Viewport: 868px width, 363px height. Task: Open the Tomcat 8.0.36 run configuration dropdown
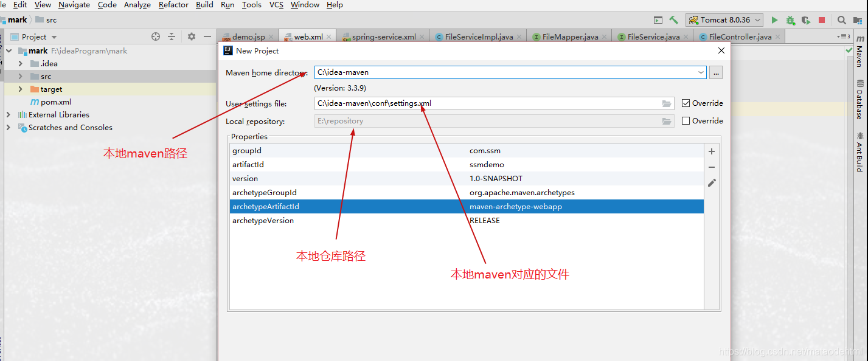(725, 20)
